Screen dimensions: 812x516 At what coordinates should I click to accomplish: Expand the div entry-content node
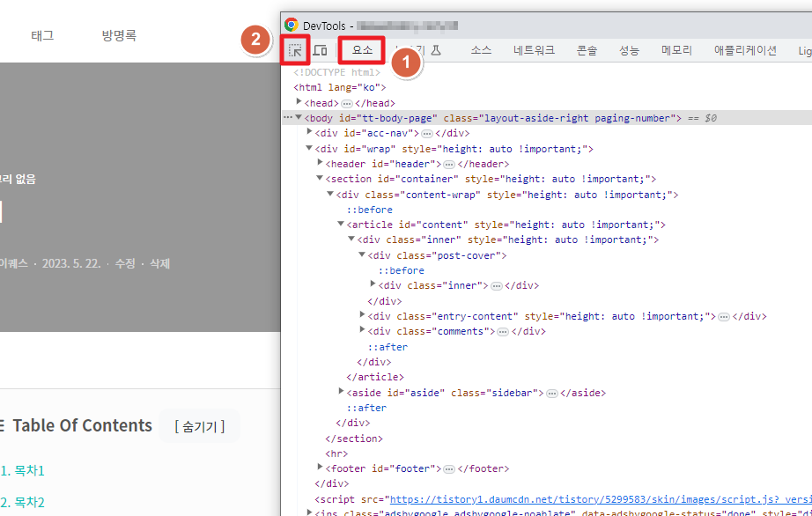(x=363, y=314)
